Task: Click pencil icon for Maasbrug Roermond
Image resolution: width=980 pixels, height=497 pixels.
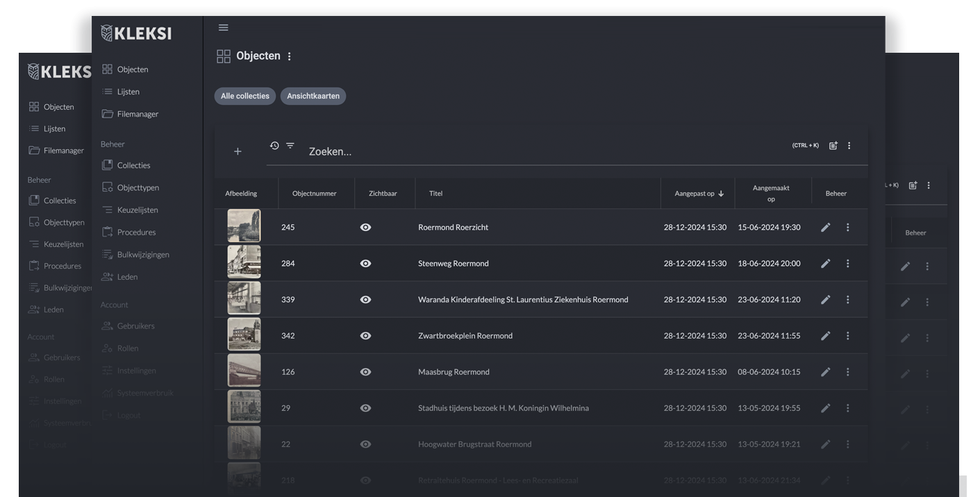Action: pyautogui.click(x=825, y=372)
